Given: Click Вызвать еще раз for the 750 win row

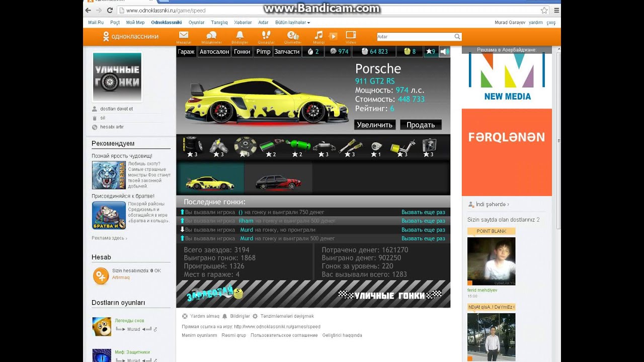Looking at the screenshot, I should coord(423,212).
